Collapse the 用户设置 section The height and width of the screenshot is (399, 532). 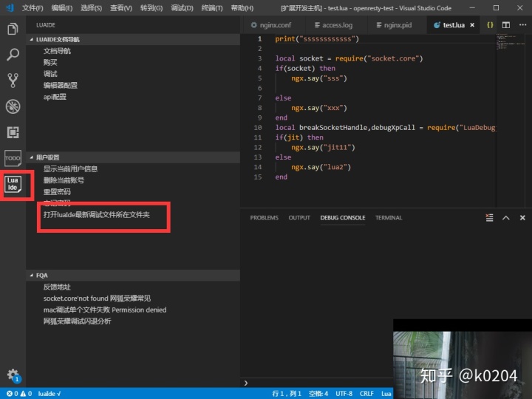click(x=133, y=157)
